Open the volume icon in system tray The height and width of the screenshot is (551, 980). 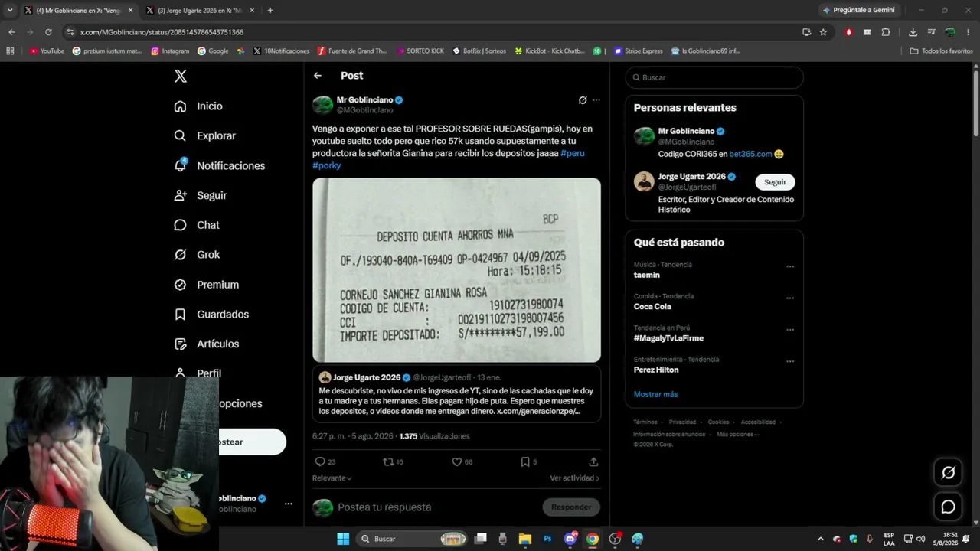pyautogui.click(x=920, y=539)
